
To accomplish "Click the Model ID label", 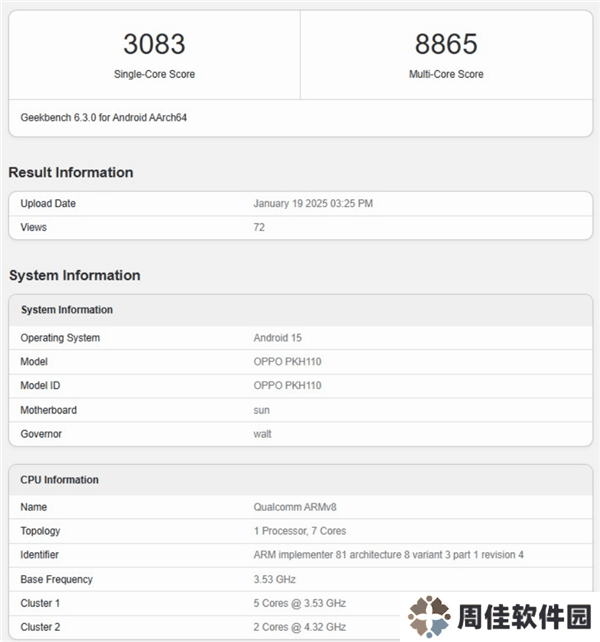I will click(x=40, y=385).
